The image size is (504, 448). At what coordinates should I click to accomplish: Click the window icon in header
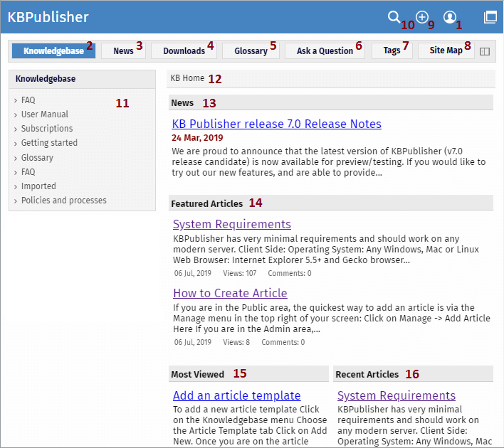click(490, 17)
